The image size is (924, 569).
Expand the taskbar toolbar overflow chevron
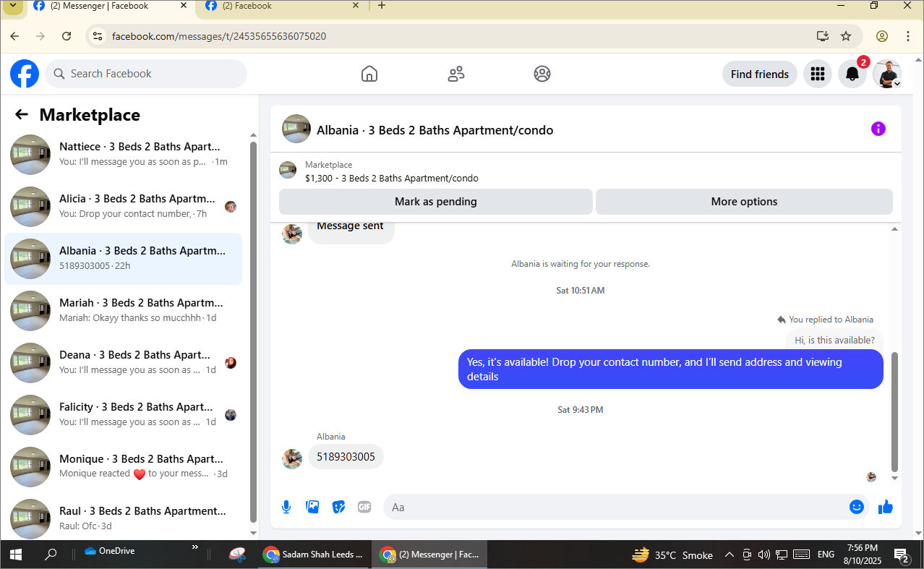tap(194, 547)
